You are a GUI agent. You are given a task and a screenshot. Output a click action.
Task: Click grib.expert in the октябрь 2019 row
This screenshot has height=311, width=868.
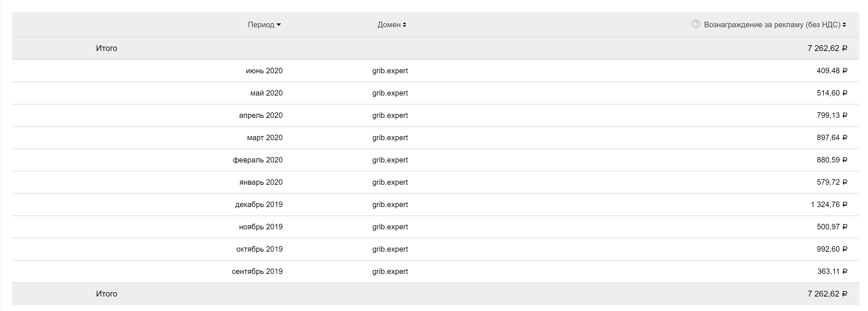[390, 249]
